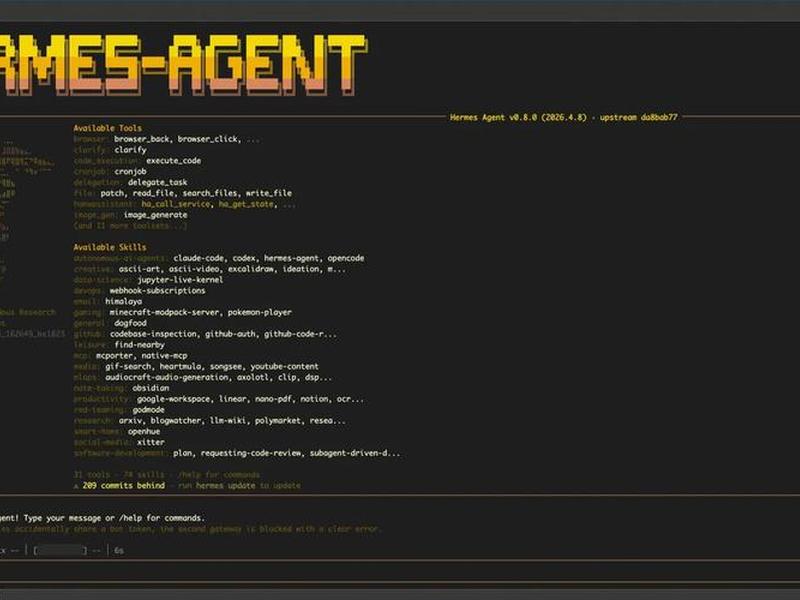
Task: Select the 'upstream da8bab77' commit text
Action: [638, 117]
